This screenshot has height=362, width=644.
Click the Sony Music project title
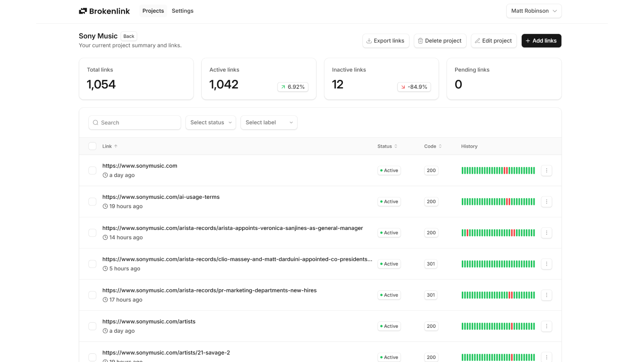point(98,36)
